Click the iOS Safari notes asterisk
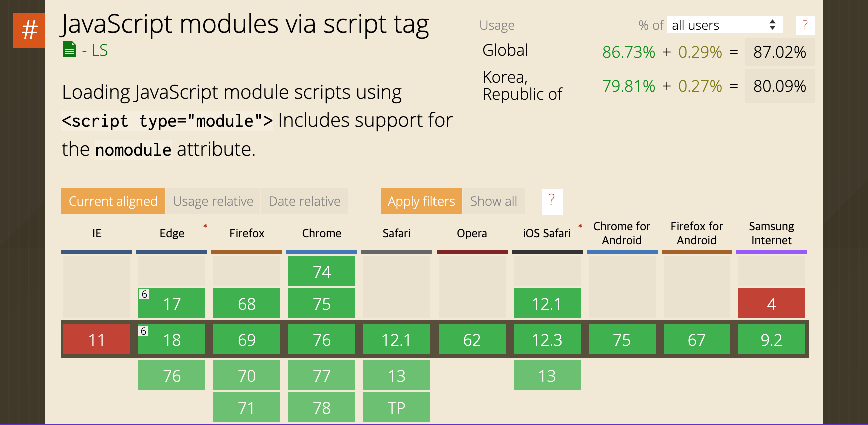This screenshot has width=868, height=425. [x=580, y=226]
